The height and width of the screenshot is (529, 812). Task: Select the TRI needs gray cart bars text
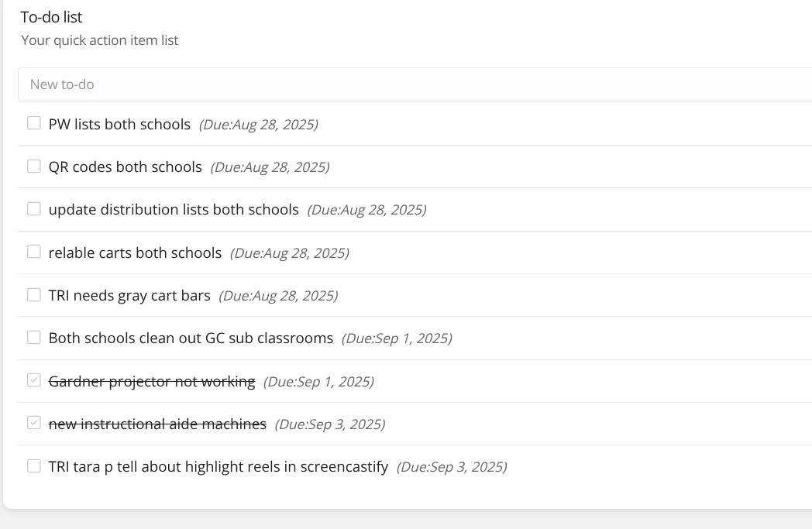[x=129, y=296]
